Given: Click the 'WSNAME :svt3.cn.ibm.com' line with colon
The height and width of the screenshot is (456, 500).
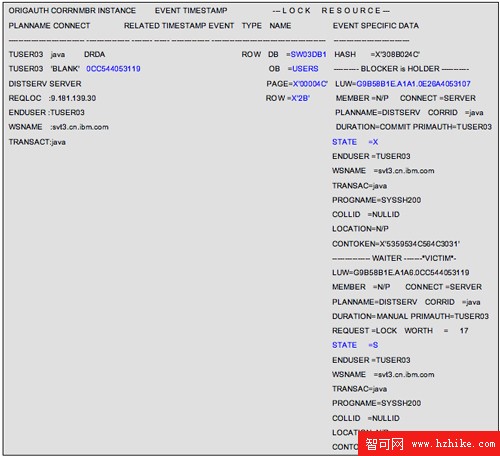Looking at the screenshot, I should click(59, 127).
